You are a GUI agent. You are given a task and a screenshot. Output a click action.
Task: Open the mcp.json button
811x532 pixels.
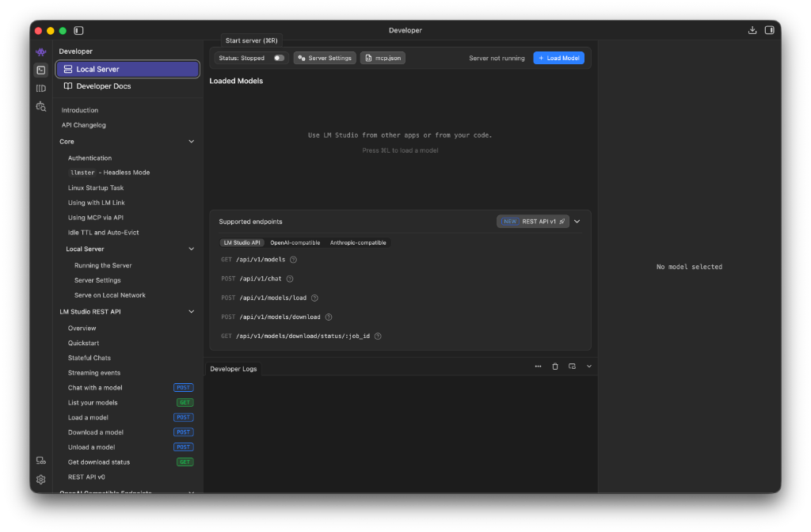(383, 58)
